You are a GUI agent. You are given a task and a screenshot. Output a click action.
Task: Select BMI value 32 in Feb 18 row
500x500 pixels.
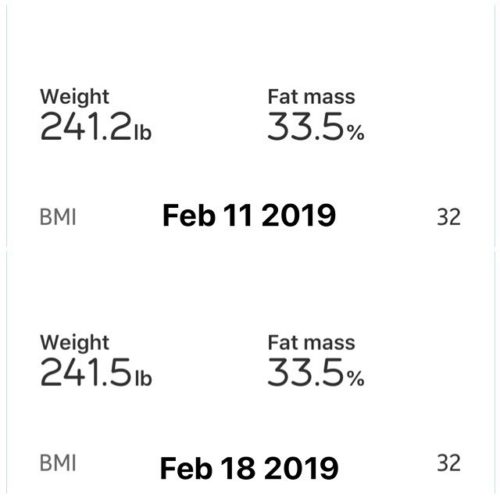click(449, 463)
